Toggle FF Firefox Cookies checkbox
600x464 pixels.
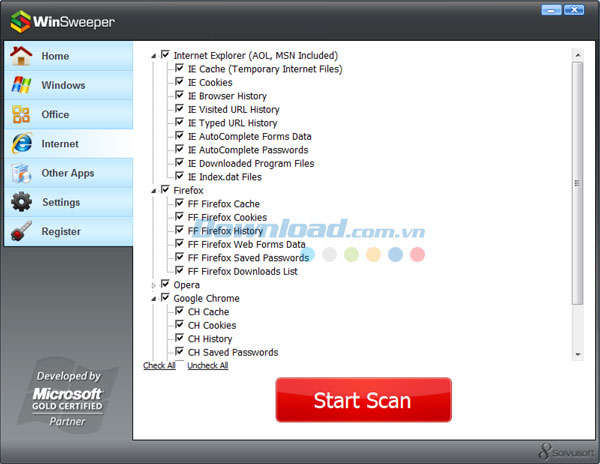[179, 217]
